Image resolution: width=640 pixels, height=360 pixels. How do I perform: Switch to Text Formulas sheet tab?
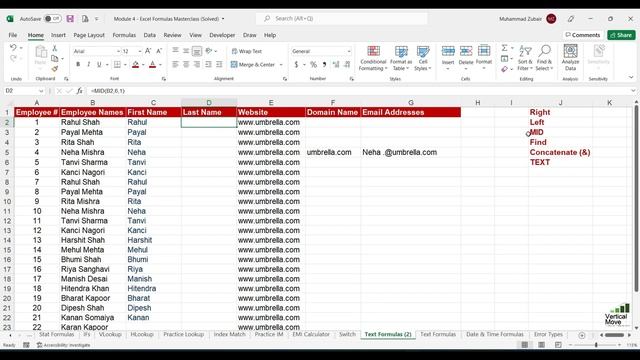438,334
